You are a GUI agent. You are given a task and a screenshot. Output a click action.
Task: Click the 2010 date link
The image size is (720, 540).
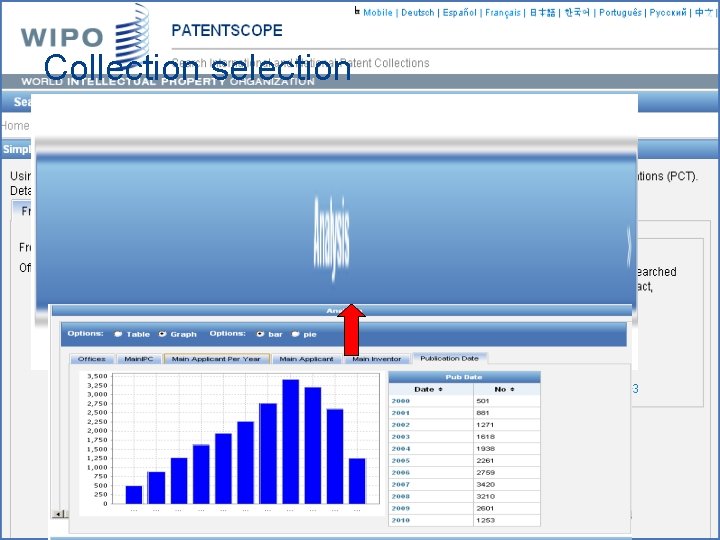click(x=400, y=520)
